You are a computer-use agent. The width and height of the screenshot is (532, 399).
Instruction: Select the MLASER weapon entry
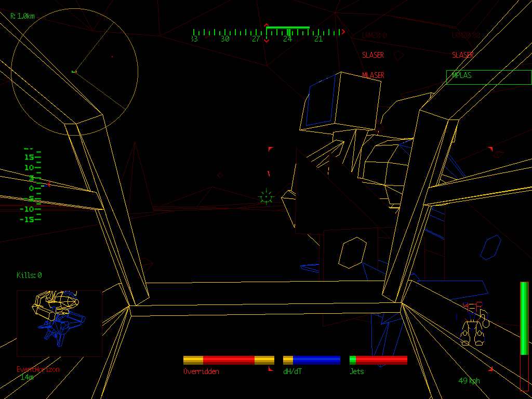pos(373,74)
